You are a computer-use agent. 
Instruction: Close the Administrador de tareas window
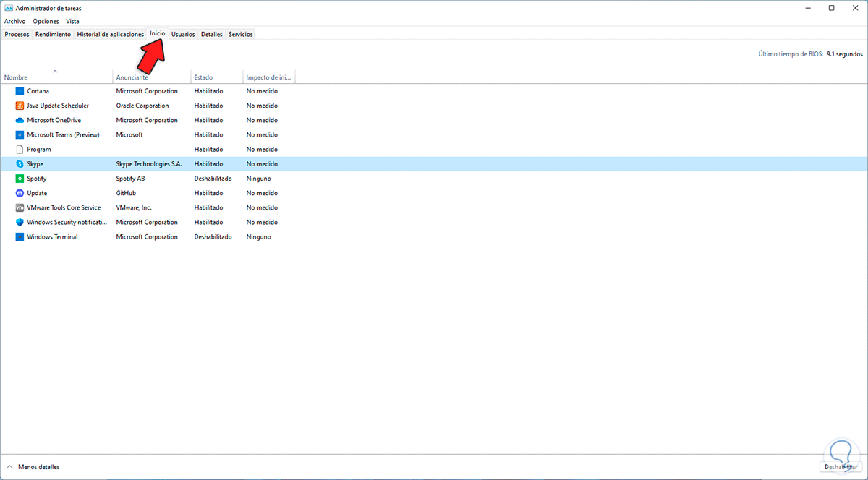click(854, 8)
